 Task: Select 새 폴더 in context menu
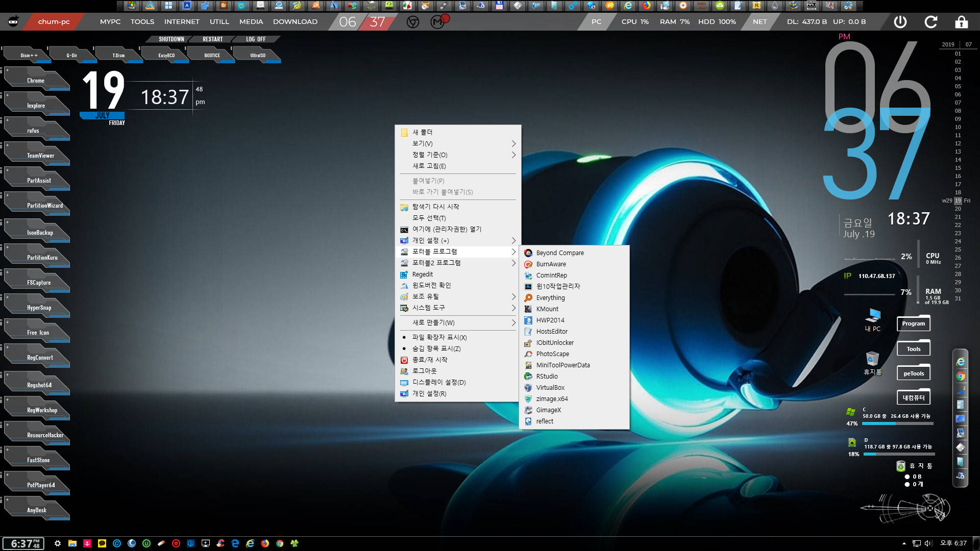tap(458, 133)
